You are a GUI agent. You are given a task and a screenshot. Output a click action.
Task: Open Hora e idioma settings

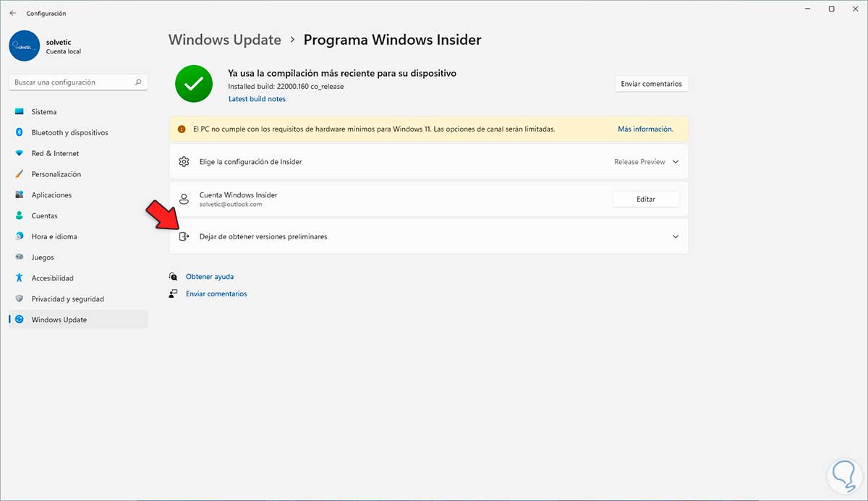point(78,236)
